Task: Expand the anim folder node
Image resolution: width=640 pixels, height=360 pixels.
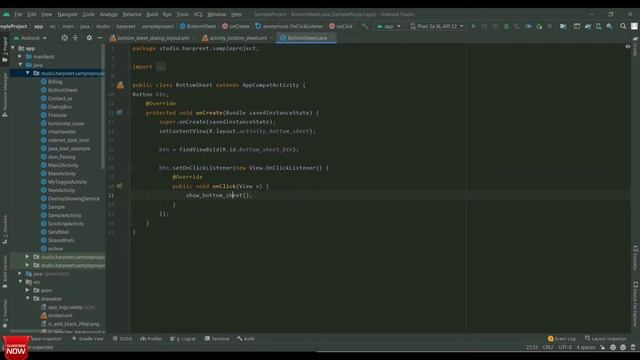Action: pos(28,290)
